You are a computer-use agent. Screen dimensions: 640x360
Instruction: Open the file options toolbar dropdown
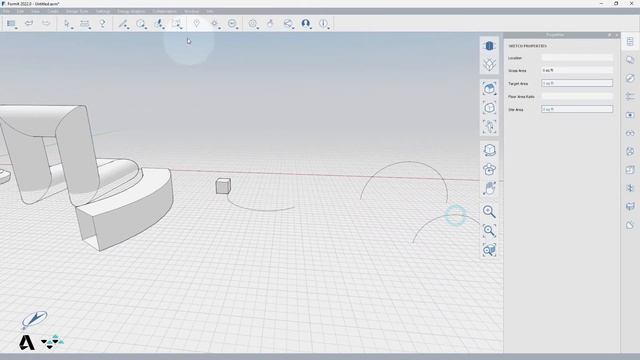11,24
